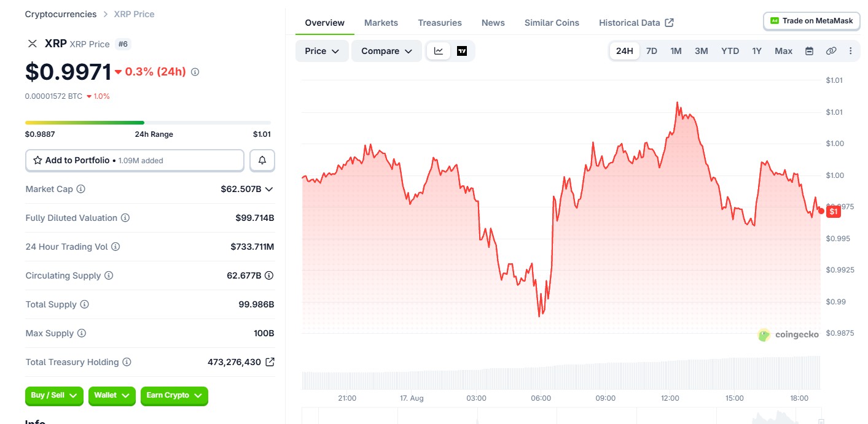Go to Cryptocurrencies breadcrumb link
868x424 pixels.
pos(61,14)
